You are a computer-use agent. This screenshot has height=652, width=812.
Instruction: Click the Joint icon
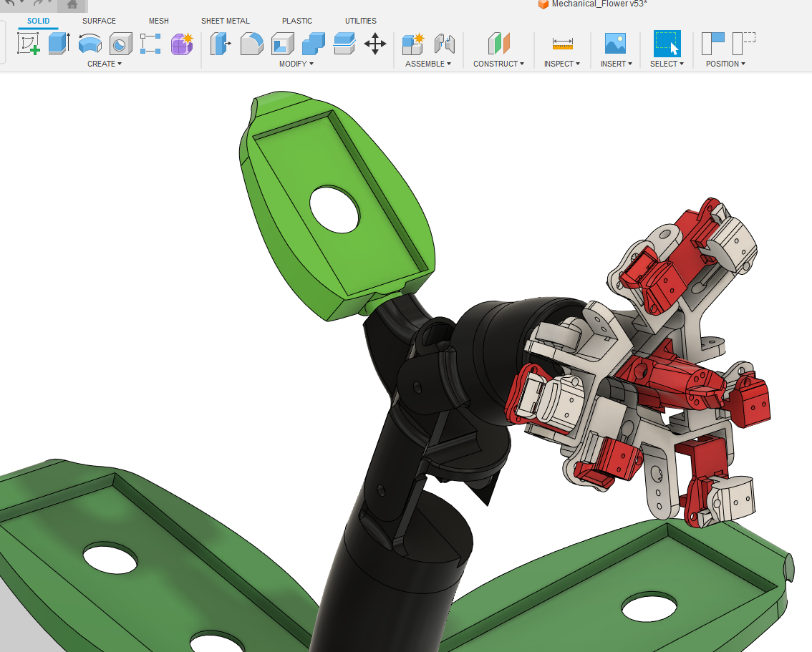pos(445,44)
